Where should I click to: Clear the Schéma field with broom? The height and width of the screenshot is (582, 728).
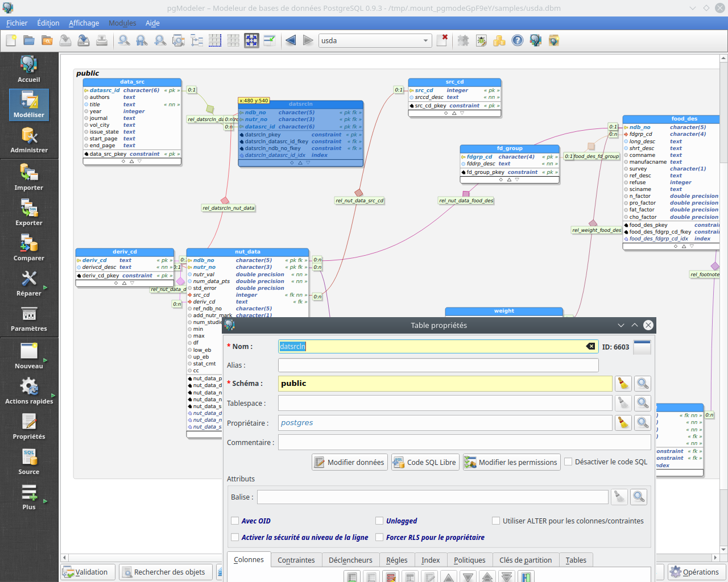coord(623,384)
